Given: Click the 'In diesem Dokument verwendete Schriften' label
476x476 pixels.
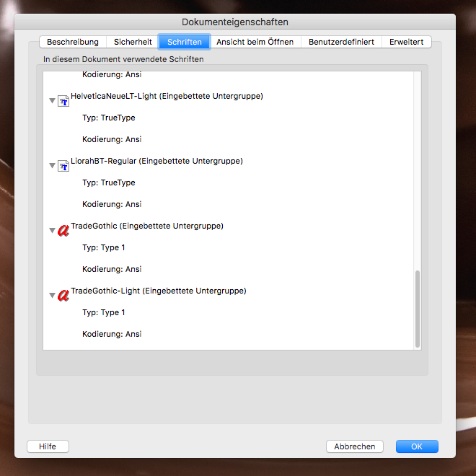Looking at the screenshot, I should coord(123,59).
